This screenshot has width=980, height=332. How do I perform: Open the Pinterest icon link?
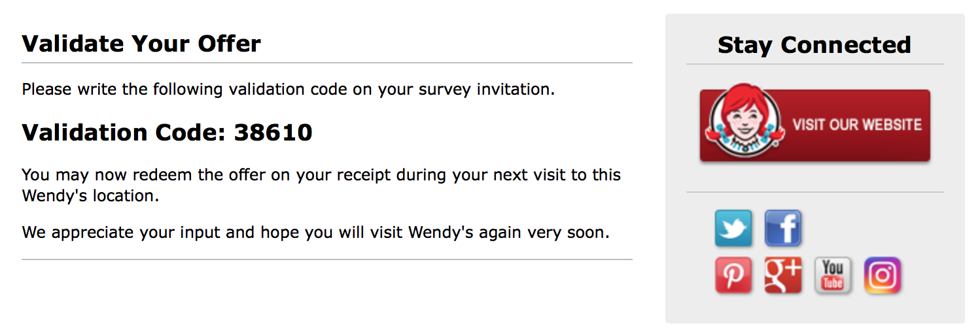733,275
